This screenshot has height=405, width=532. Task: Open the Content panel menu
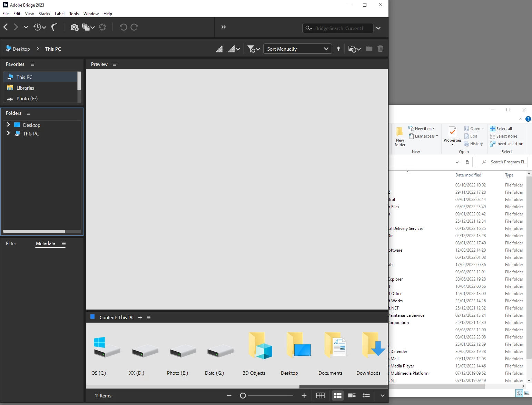click(149, 317)
